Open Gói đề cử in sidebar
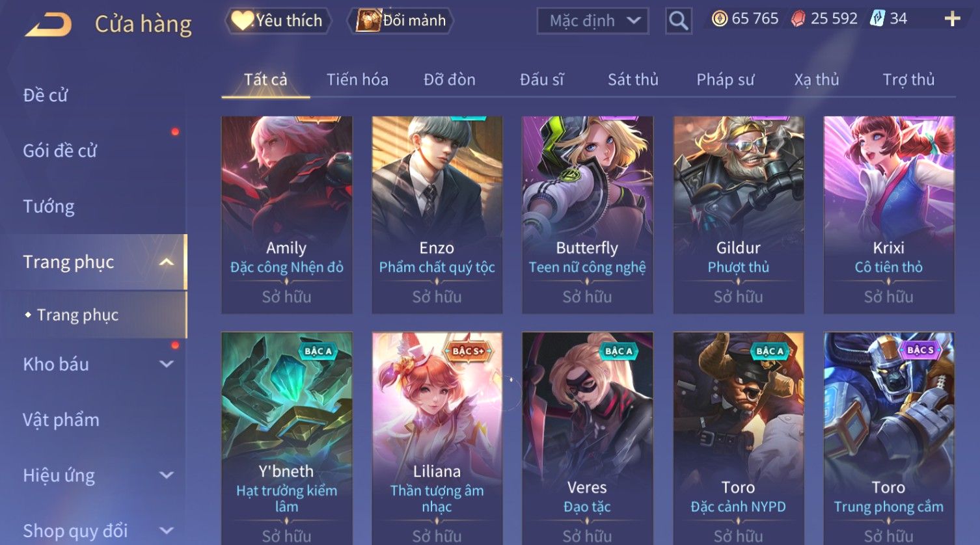 click(x=60, y=151)
